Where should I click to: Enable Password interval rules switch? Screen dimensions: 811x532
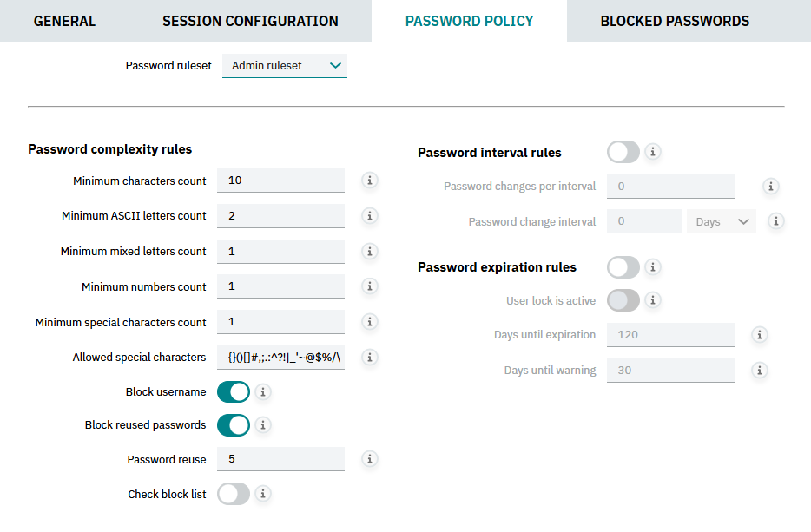[x=623, y=152]
